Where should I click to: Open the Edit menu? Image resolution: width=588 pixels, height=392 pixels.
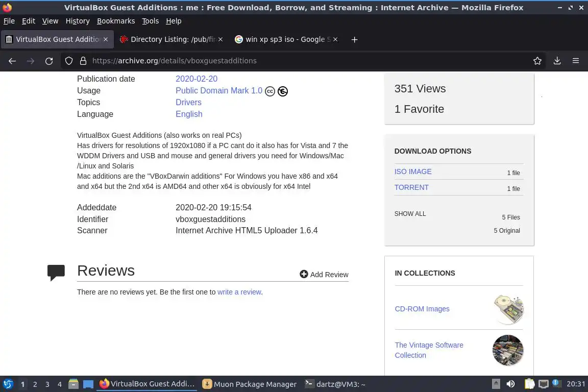(x=29, y=21)
